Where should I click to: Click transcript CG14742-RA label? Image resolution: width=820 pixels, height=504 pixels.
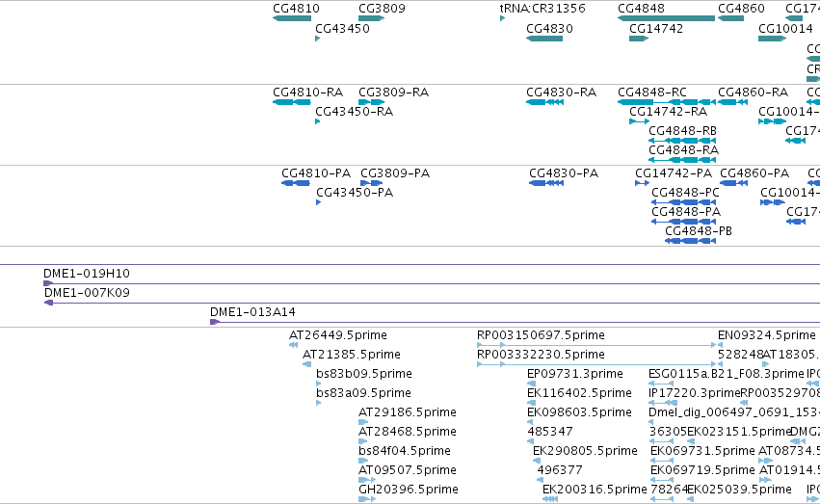point(669,112)
